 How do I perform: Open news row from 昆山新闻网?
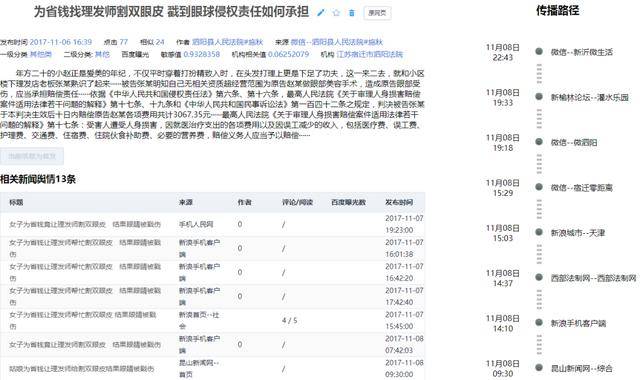pyautogui.click(x=212, y=369)
